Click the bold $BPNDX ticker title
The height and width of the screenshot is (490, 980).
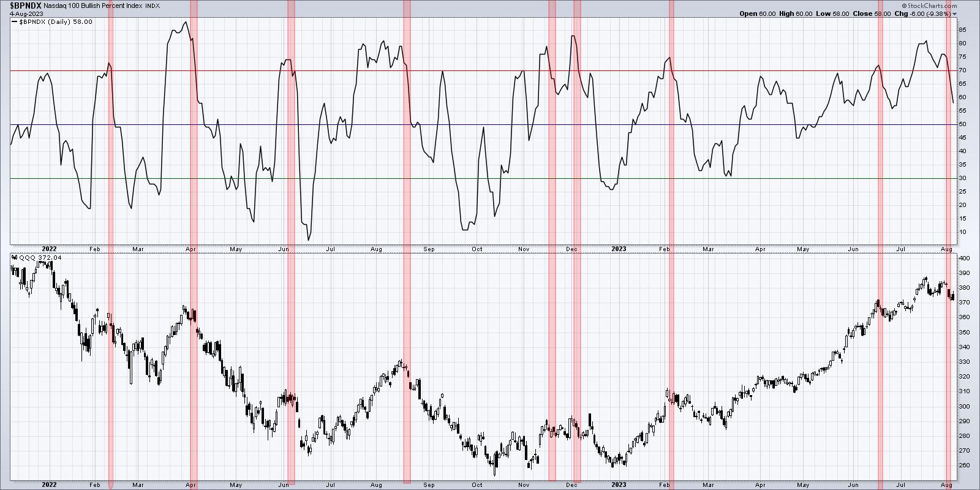tap(24, 4)
